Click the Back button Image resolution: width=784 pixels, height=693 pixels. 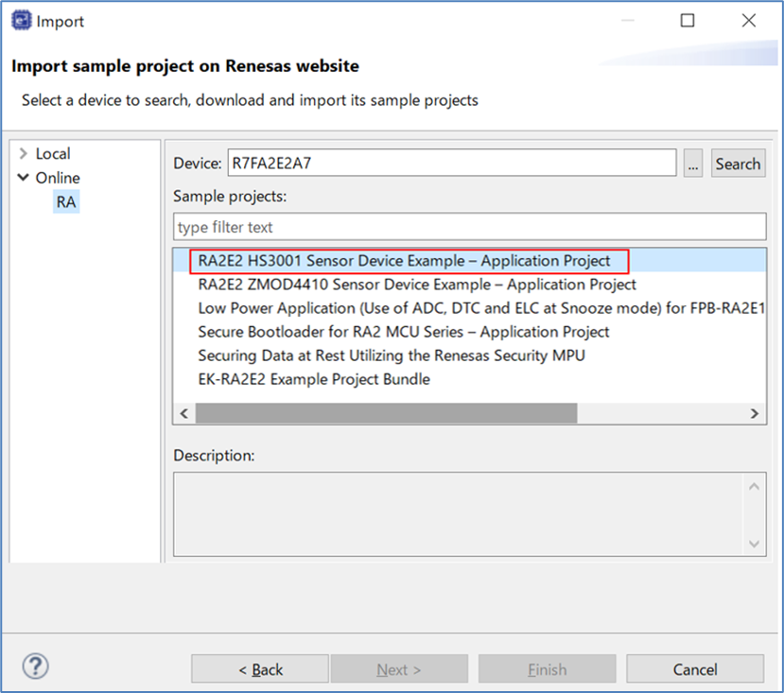260,669
